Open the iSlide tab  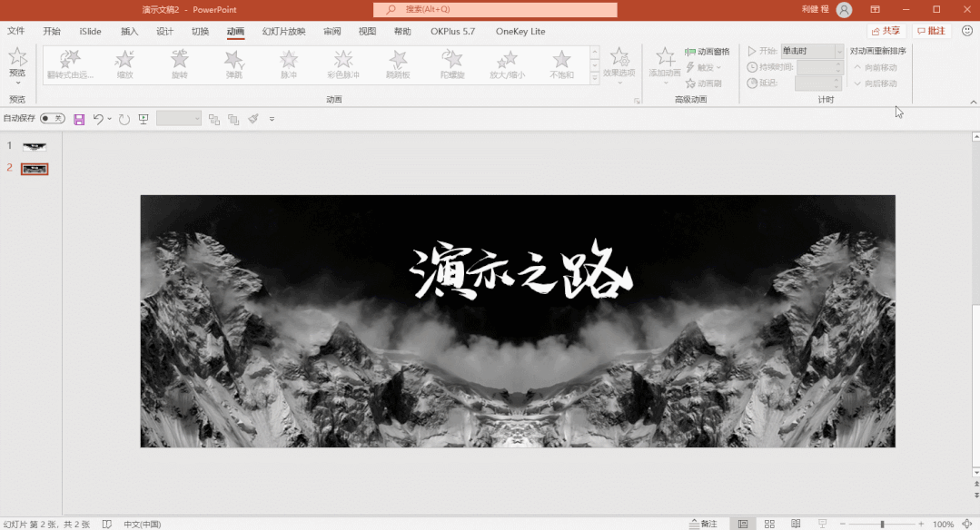pos(90,31)
